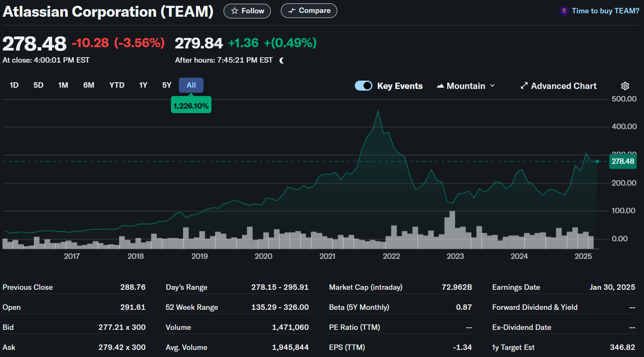Click the 278.48 current price marker
This screenshot has height=357, width=644.
click(x=623, y=162)
